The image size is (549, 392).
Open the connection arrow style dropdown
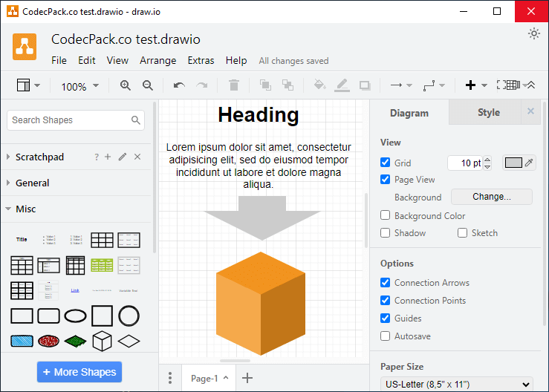pos(401,85)
